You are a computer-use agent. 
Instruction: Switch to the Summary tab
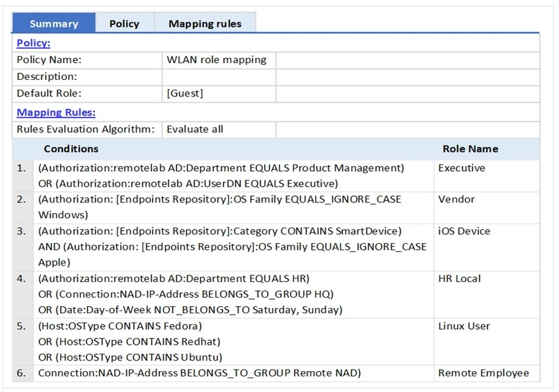click(54, 24)
